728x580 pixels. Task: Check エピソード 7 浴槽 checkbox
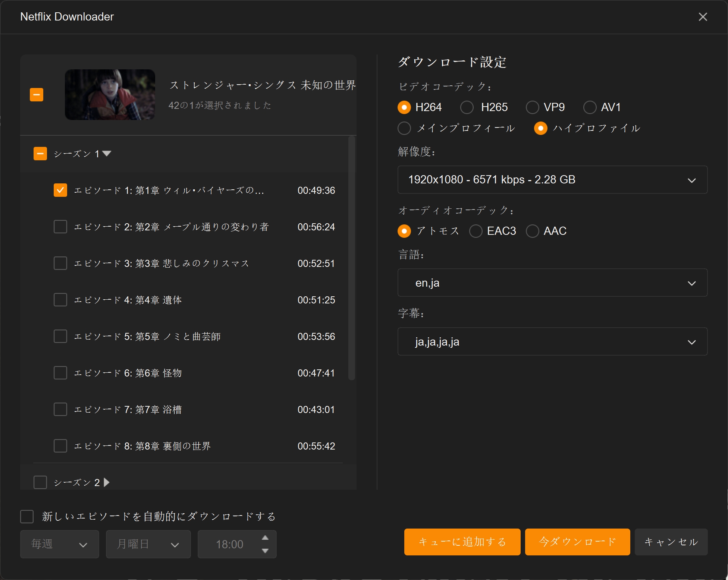click(60, 409)
